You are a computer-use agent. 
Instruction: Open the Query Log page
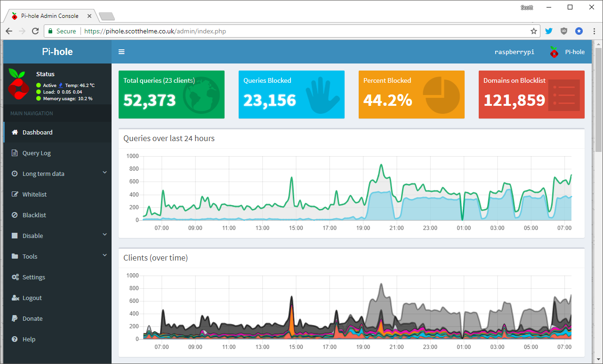[38, 153]
